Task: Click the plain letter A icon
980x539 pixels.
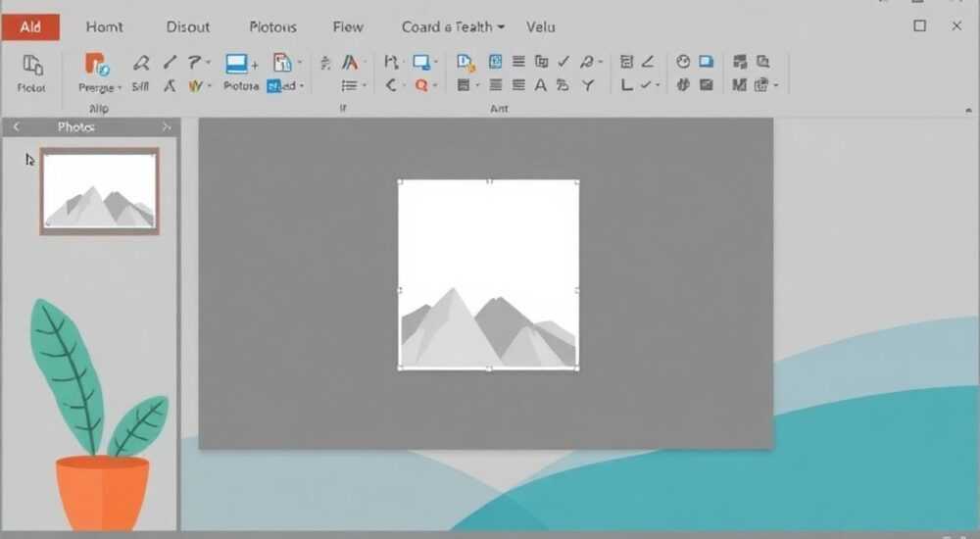Action: point(541,85)
